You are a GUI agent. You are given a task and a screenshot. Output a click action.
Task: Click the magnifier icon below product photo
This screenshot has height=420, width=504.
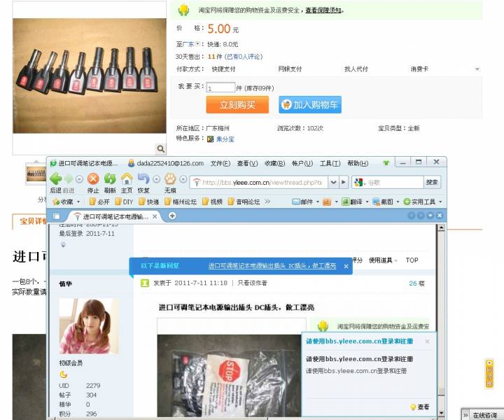160,148
